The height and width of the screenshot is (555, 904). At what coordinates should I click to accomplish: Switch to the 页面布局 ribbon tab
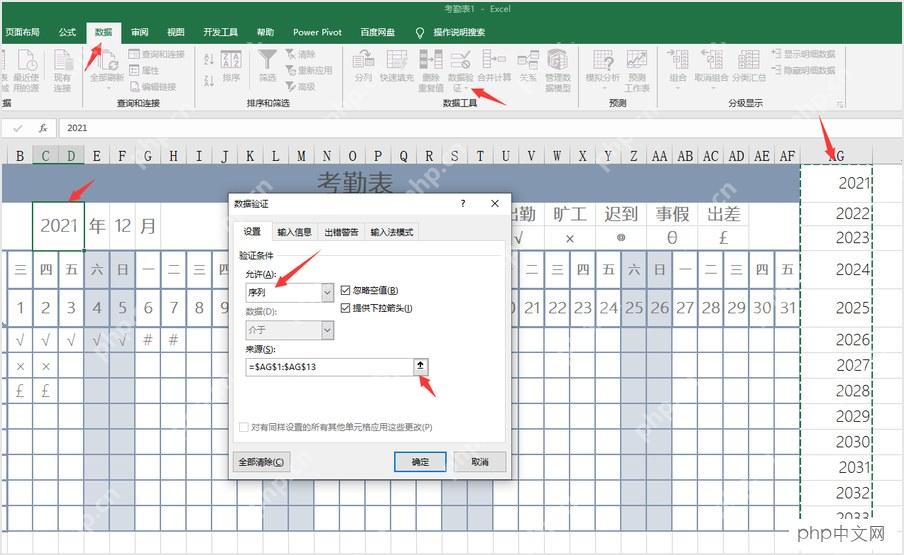click(x=22, y=32)
